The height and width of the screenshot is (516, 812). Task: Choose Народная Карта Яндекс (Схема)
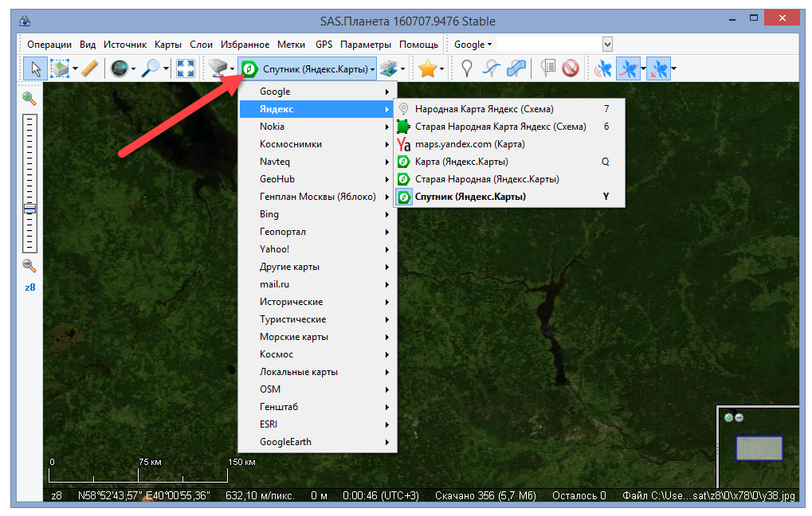pos(484,109)
